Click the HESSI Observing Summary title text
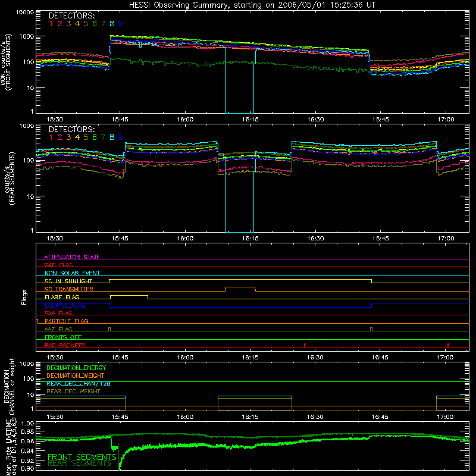Screen dimensions: 476x476 click(252, 5)
